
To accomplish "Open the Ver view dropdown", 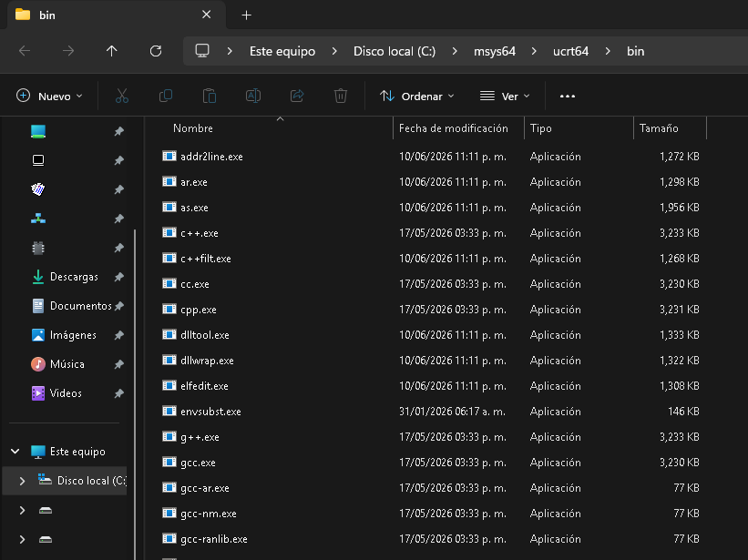I will 505,97.
